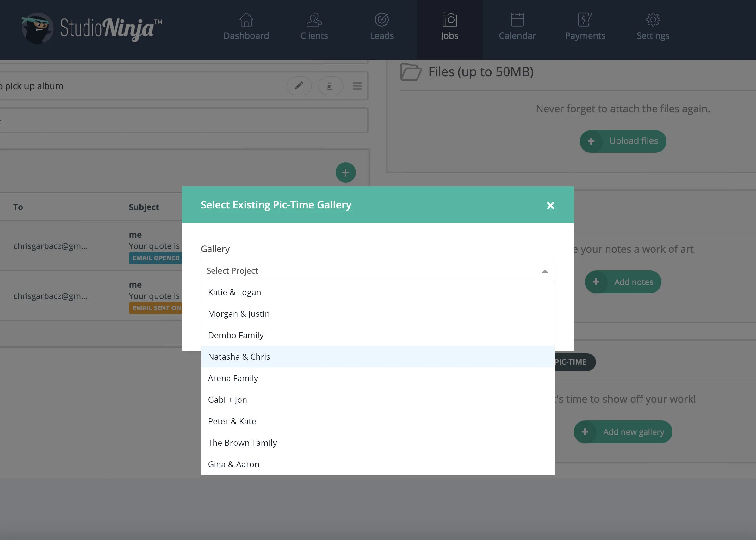Select the pencil edit icon next to the task

click(x=299, y=86)
